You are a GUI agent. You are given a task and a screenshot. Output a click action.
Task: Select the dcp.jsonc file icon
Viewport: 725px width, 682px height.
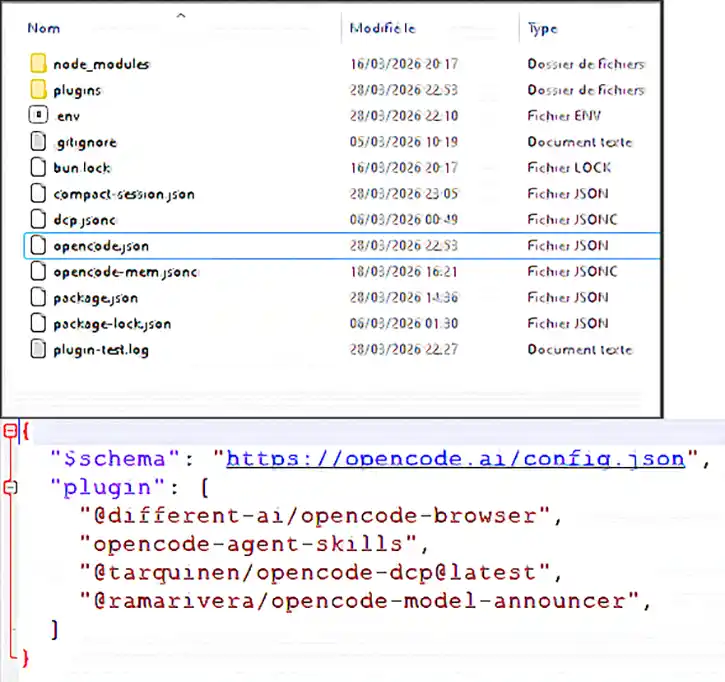click(38, 219)
